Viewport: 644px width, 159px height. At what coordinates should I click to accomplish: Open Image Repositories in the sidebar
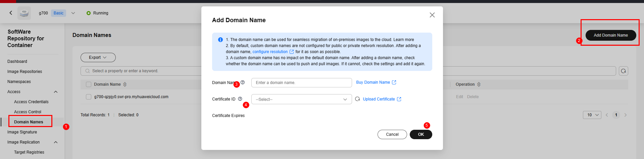click(24, 72)
